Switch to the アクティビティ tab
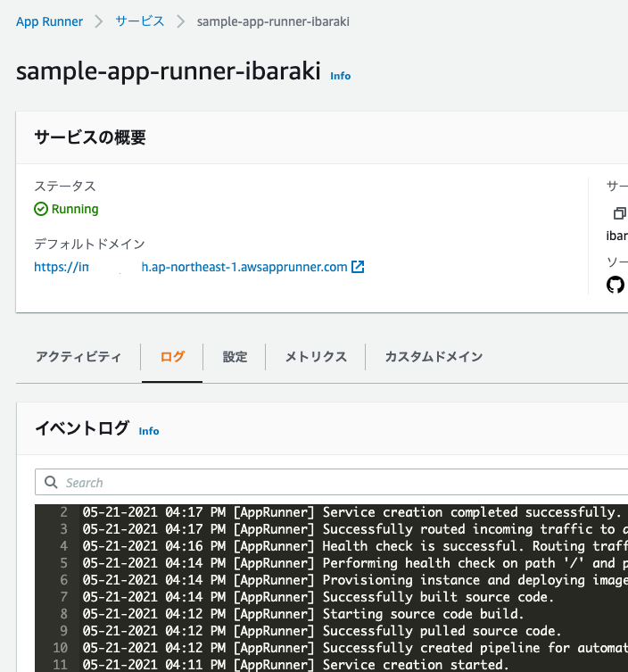Image resolution: width=628 pixels, height=672 pixels. point(78,357)
